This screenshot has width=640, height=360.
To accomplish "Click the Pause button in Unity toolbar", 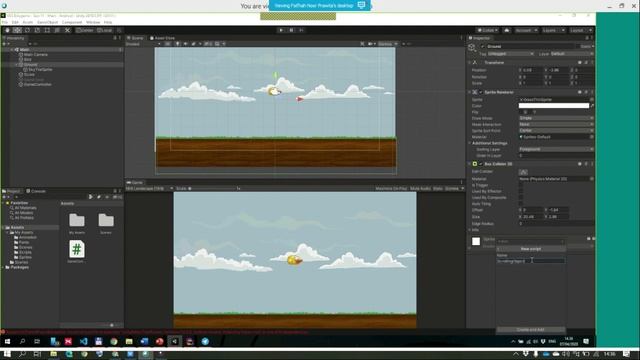I will (291, 30).
